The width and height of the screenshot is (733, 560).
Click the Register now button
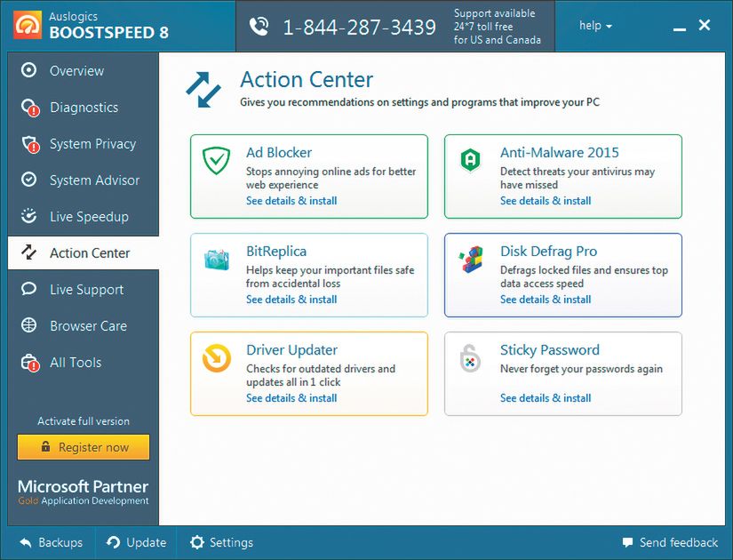coord(84,447)
